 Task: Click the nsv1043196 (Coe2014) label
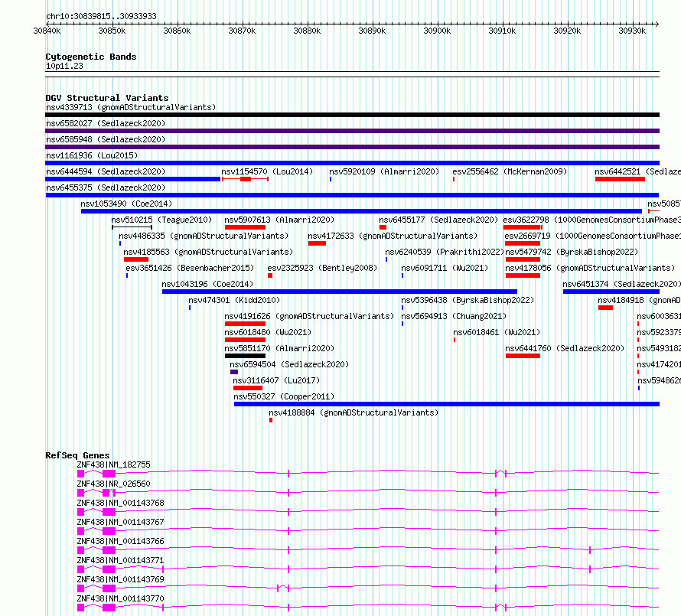click(x=207, y=284)
